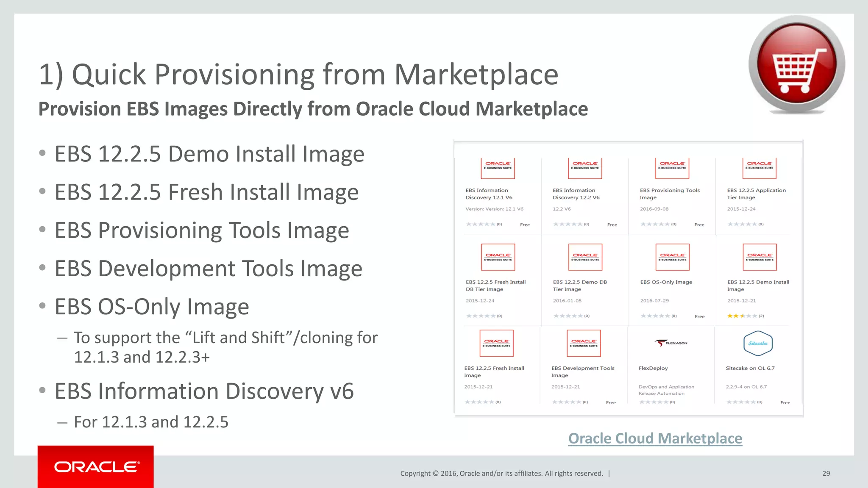Click bullet 'EBS Development Tools Image'
The image size is (868, 488).
point(209,269)
